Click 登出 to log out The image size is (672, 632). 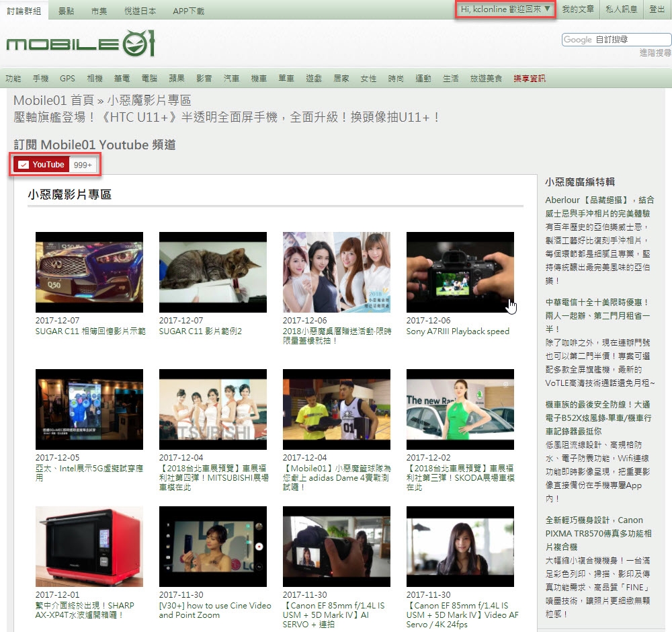657,9
